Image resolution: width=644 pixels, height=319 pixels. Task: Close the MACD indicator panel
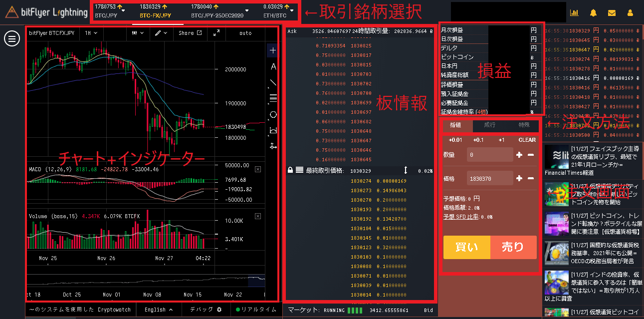coord(258,169)
